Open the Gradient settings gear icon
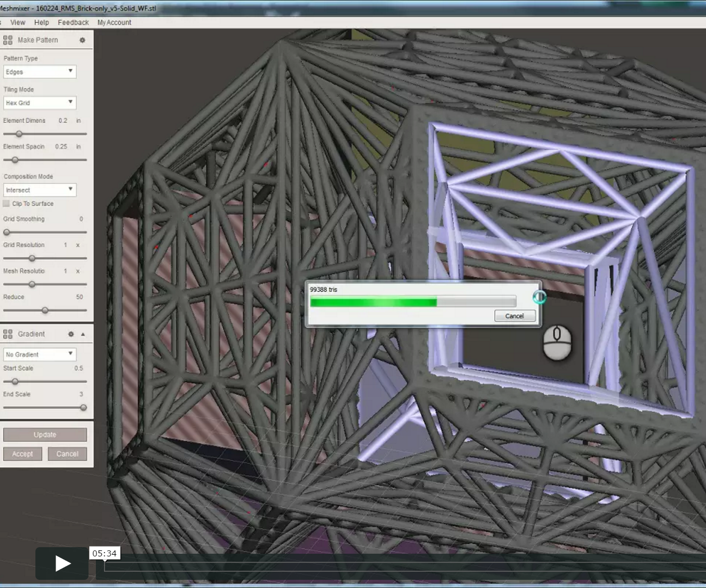706x588 pixels. (71, 334)
